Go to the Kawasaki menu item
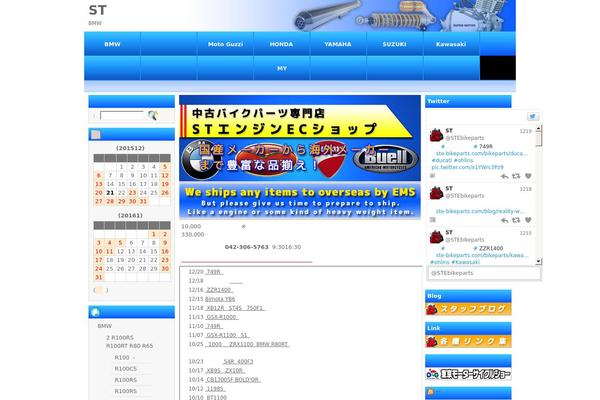 [451, 44]
